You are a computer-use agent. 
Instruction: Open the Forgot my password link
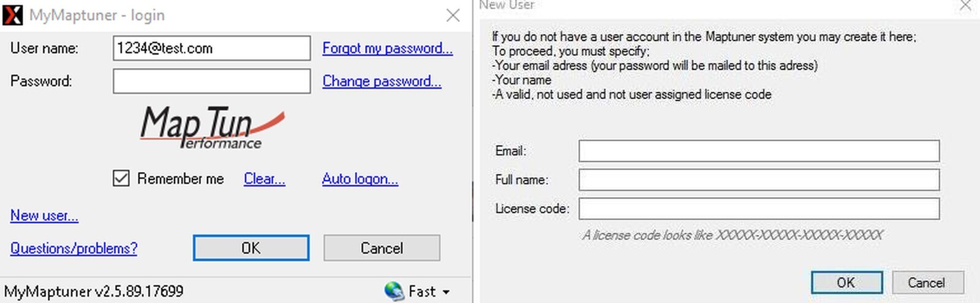388,48
